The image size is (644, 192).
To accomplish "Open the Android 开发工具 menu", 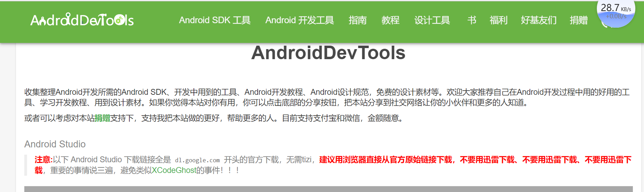I will 300,20.
